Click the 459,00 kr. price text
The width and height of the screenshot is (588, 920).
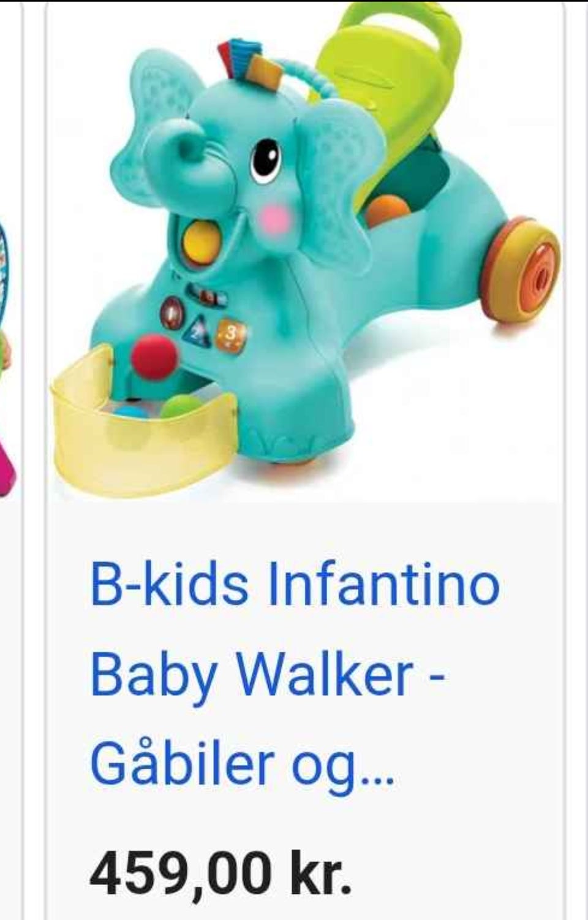click(x=221, y=873)
